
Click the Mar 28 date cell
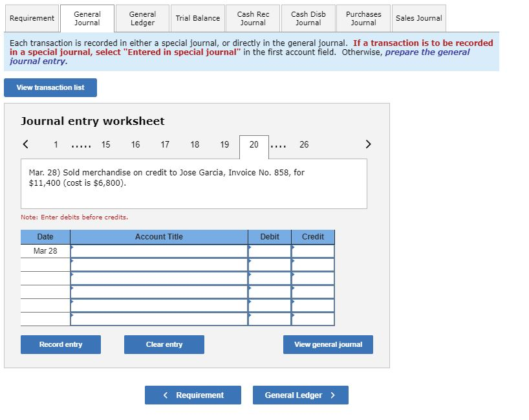[45, 251]
